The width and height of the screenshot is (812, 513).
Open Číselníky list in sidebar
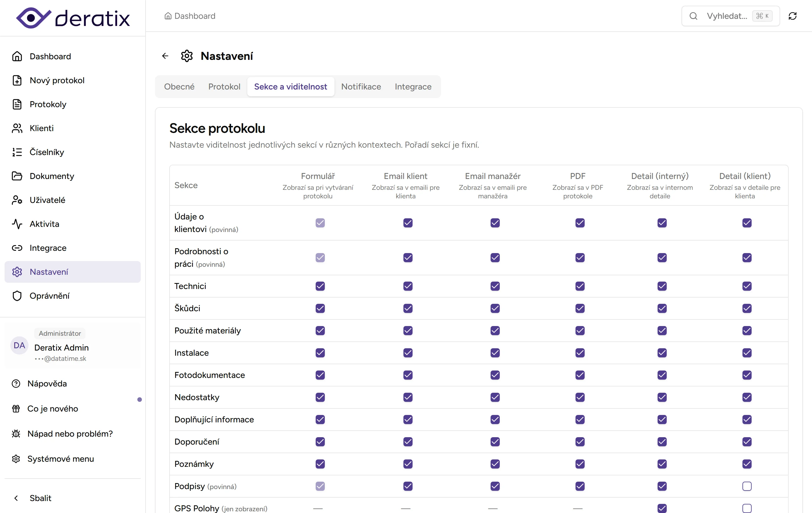pos(46,152)
